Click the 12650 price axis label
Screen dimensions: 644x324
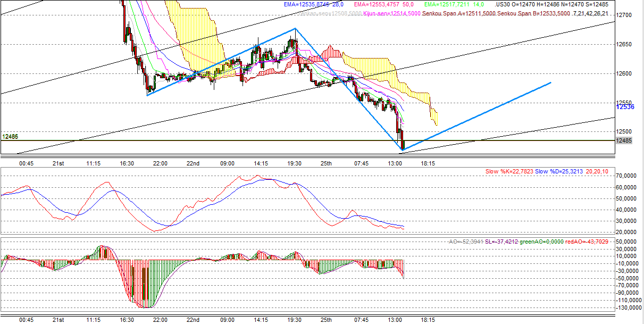coord(623,44)
